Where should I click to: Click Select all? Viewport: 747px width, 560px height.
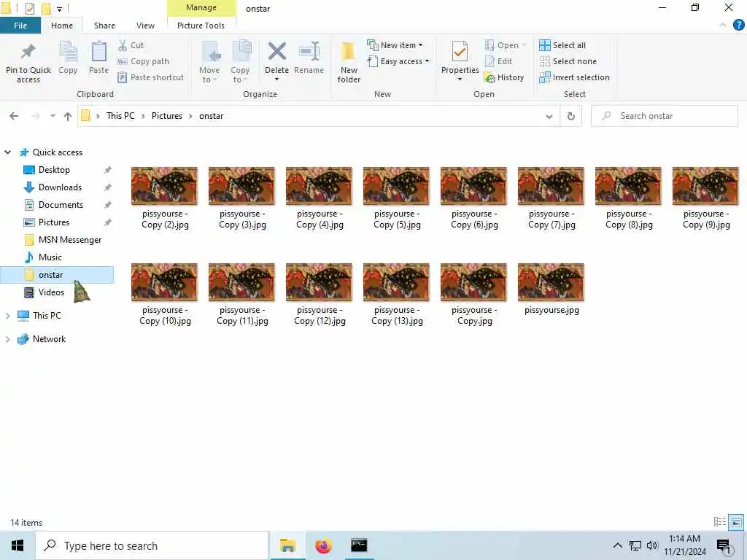click(x=562, y=45)
